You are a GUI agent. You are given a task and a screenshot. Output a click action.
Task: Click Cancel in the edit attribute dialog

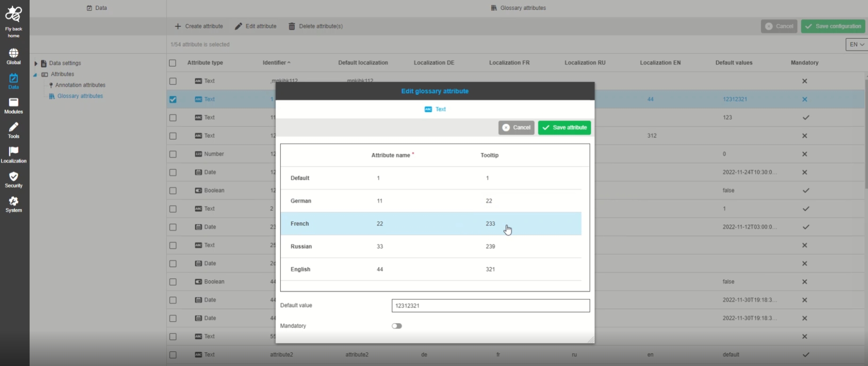pyautogui.click(x=516, y=128)
